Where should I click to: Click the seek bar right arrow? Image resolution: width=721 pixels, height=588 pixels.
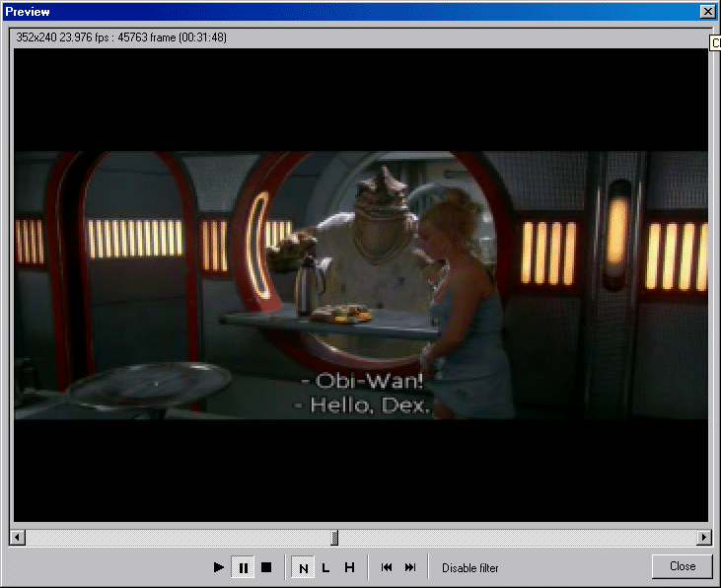(704, 537)
